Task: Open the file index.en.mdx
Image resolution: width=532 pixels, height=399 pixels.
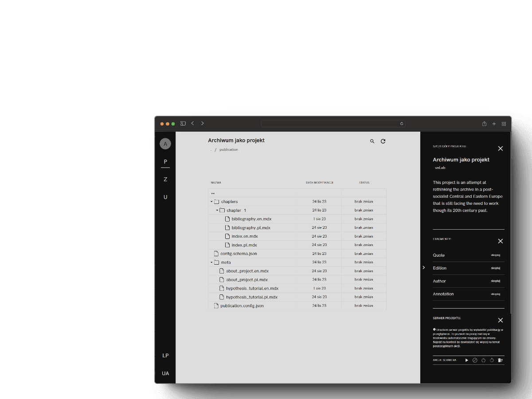Action: tap(244, 236)
